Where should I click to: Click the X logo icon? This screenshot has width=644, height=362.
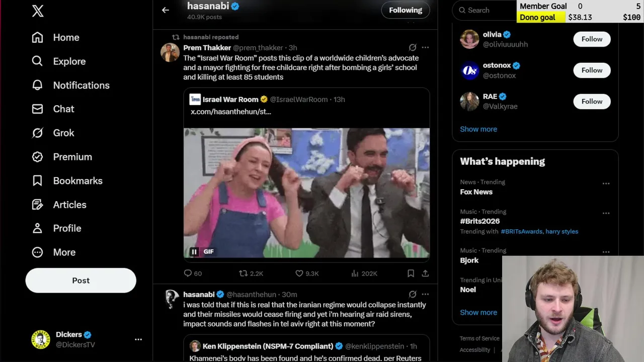click(x=38, y=11)
